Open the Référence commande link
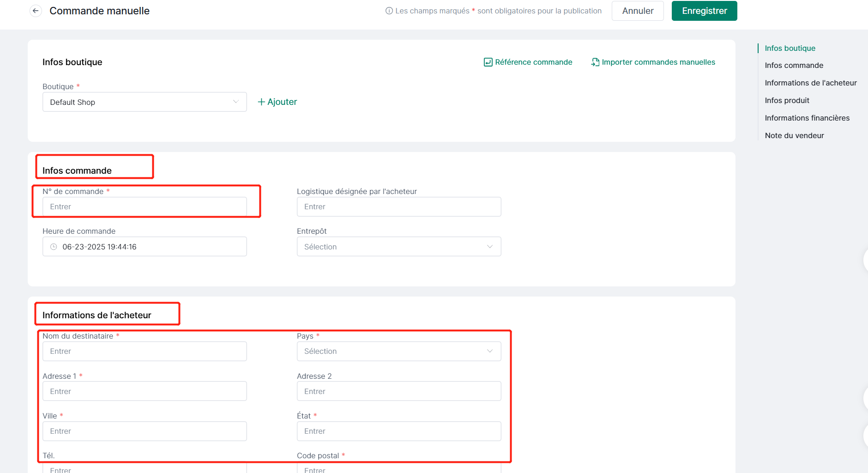 528,62
